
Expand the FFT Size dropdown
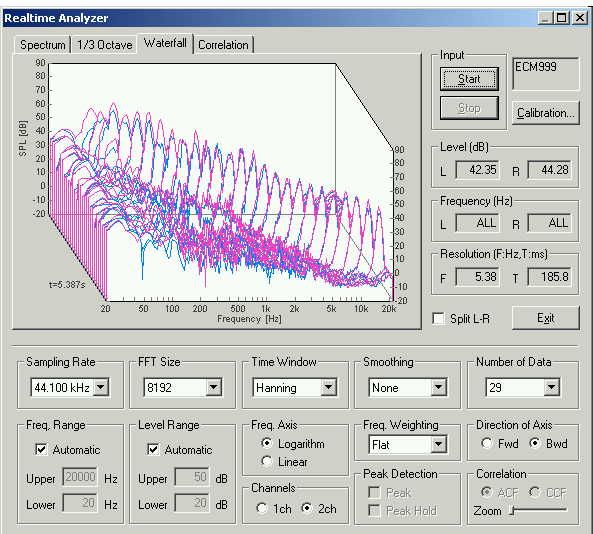(214, 387)
